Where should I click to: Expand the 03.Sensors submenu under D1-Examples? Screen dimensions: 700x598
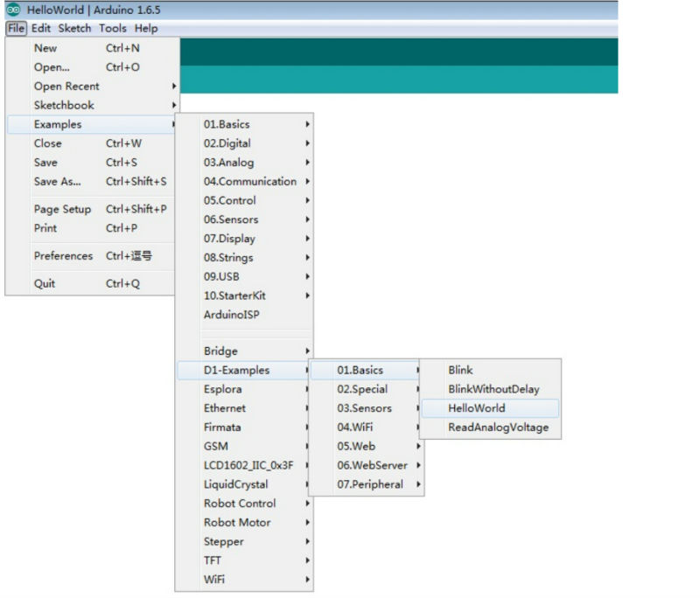(366, 408)
